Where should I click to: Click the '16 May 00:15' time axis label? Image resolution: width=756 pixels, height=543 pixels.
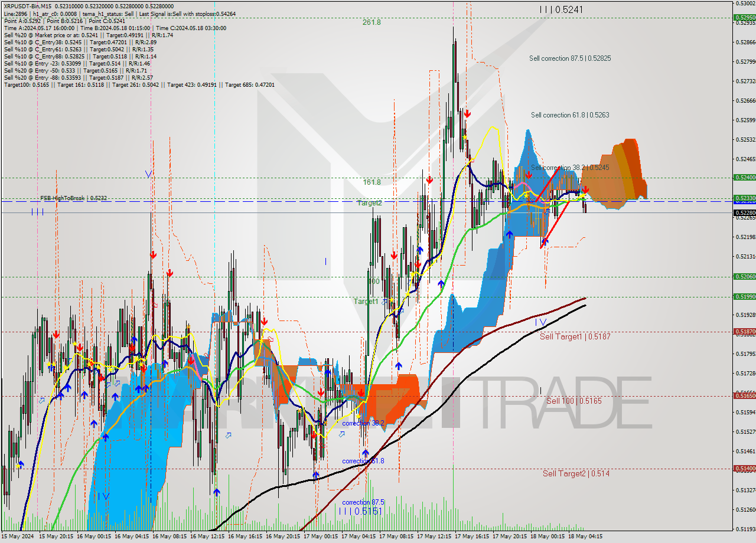point(95,537)
